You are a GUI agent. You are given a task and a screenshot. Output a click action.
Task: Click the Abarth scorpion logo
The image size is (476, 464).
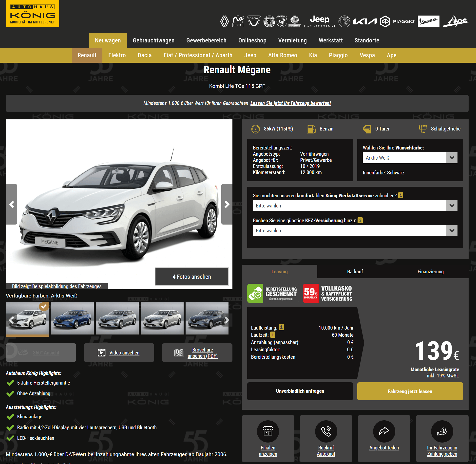pyautogui.click(x=282, y=21)
